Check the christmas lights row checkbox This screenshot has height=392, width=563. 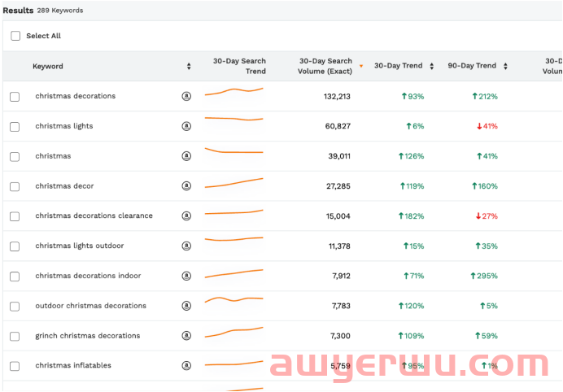click(15, 127)
